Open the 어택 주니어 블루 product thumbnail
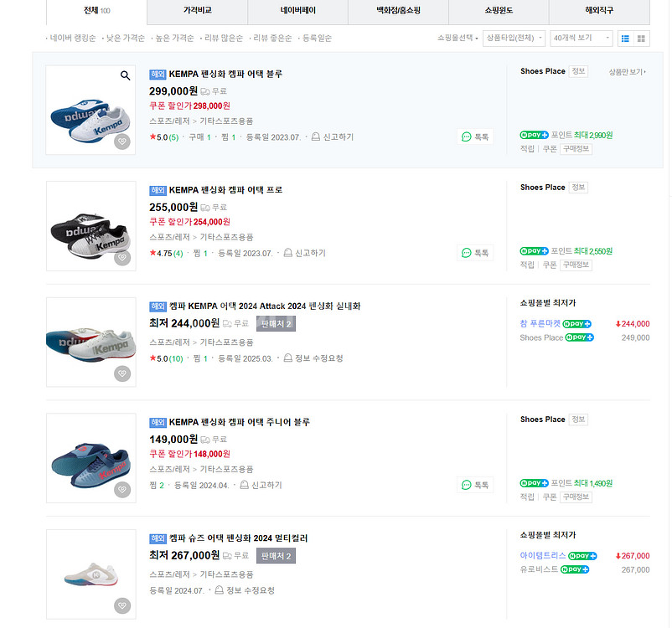This screenshot has width=672, height=628. (x=90, y=458)
